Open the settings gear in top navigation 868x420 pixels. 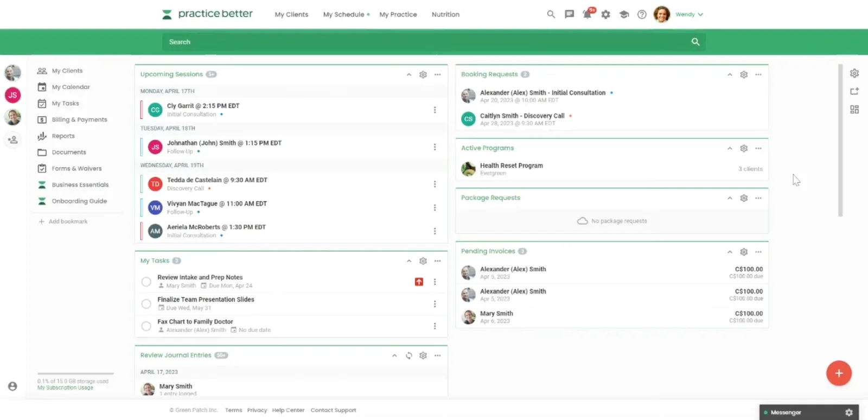[x=606, y=15]
